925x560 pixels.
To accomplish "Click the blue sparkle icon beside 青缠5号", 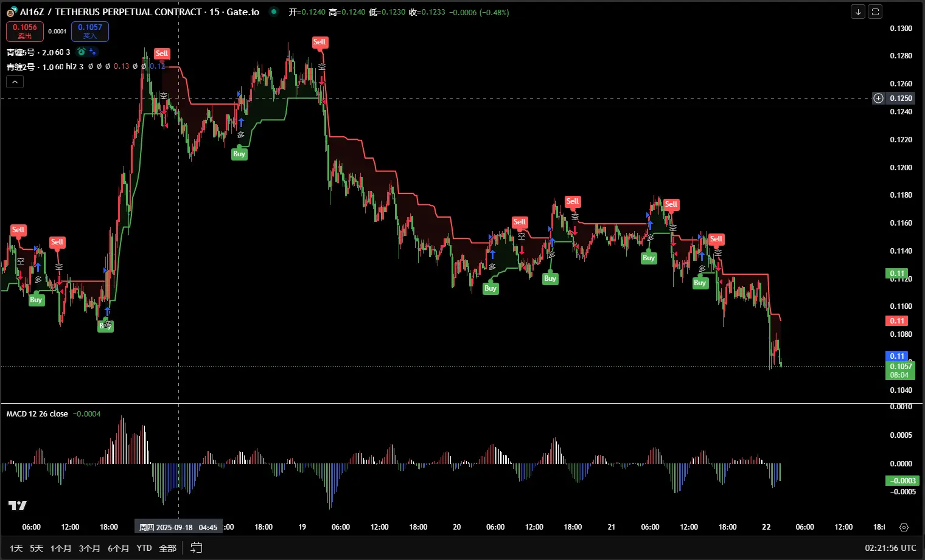I will point(92,52).
